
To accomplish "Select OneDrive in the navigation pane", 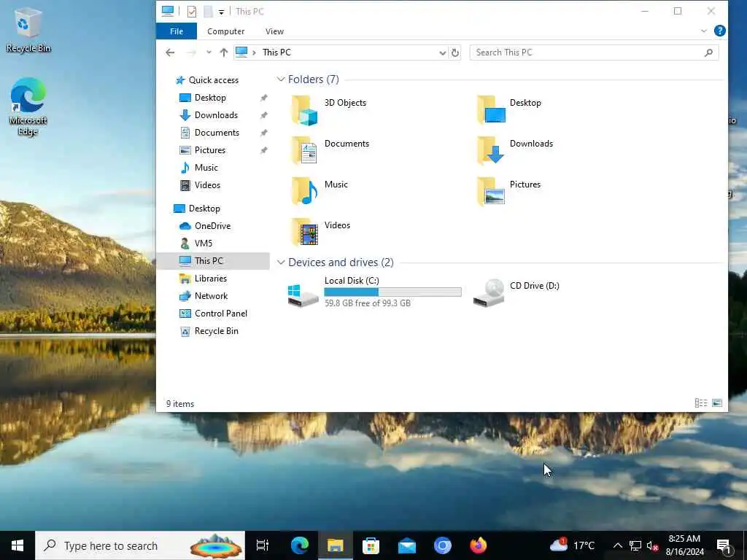I will tap(213, 226).
